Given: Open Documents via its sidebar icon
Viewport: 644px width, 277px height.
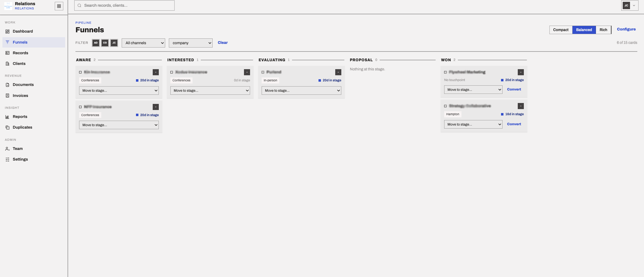Looking at the screenshot, I should (x=8, y=85).
